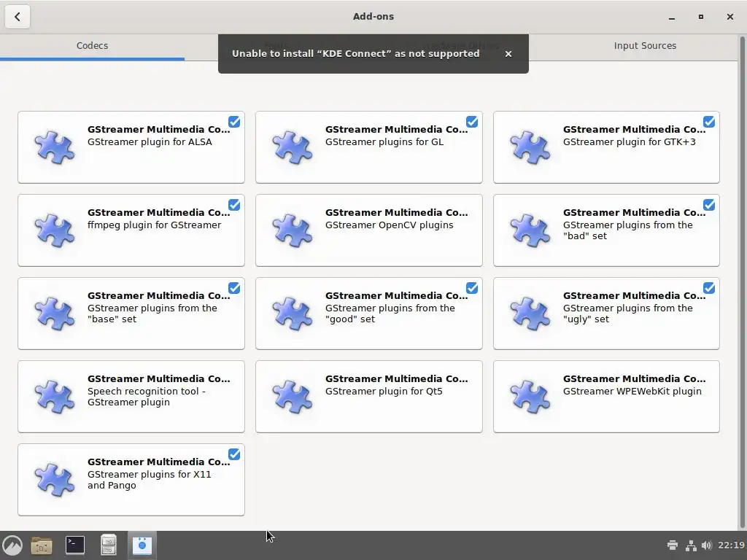Screen dimensions: 747x560
Task: Toggle installed checkmark on ffmpeg plugin card
Action: tap(234, 205)
